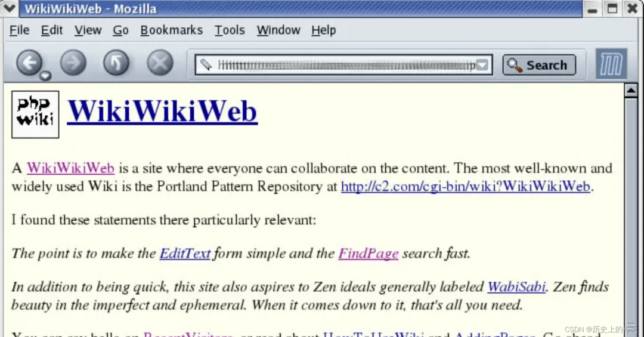Viewport: 644px width, 337px height.
Task: Follow the EditText link
Action: [185, 253]
